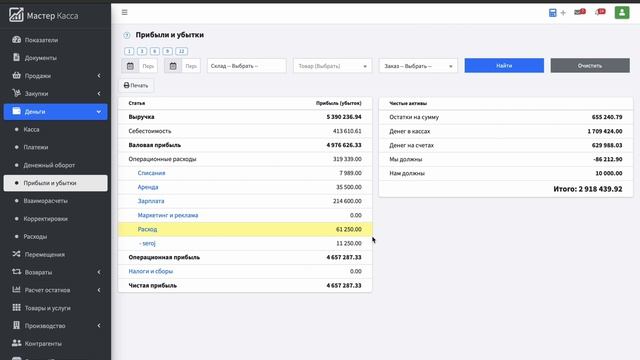Click the Денег в кассах row
The height and width of the screenshot is (360, 640).
click(506, 131)
